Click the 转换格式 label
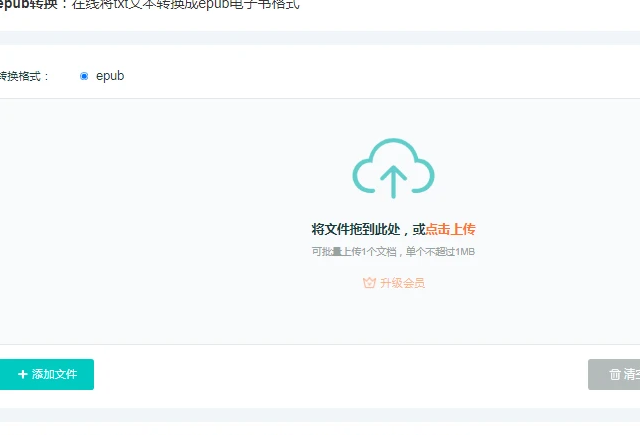Viewport: 640px width, 435px height. [24, 76]
